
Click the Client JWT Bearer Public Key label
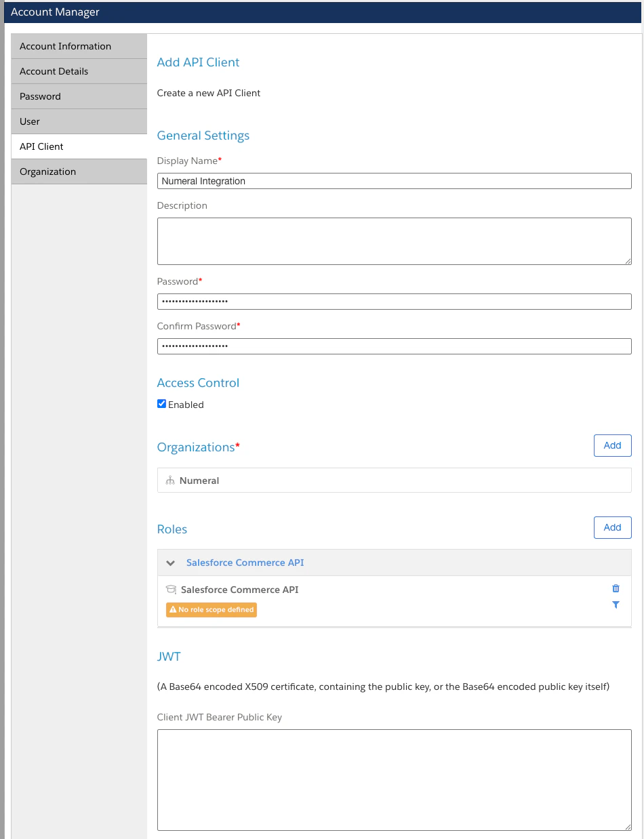coord(219,717)
